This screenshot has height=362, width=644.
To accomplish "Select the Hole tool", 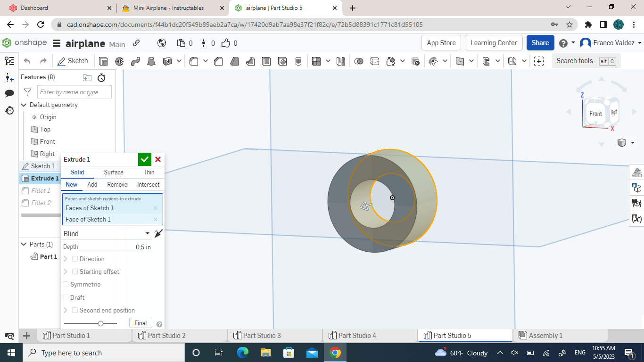I will point(282,61).
